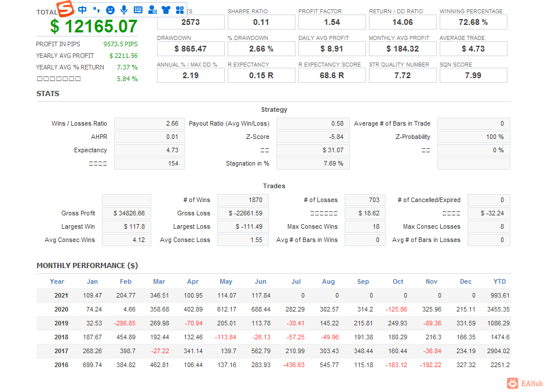Open the soft keyboard icon
This screenshot has width=548, height=392.
tap(138, 10)
